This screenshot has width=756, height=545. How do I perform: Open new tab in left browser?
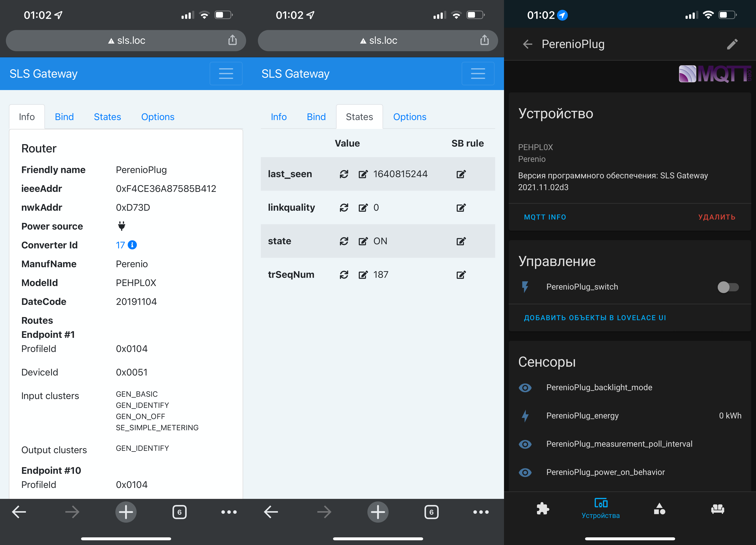pos(126,512)
